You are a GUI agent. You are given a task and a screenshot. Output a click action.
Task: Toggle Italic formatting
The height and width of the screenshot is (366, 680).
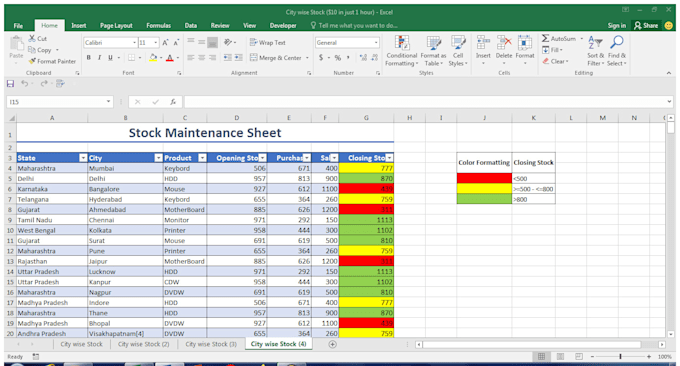tap(99, 57)
